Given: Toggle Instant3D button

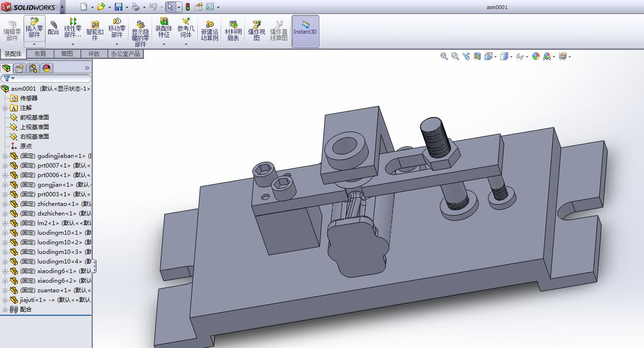Looking at the screenshot, I should point(305,32).
